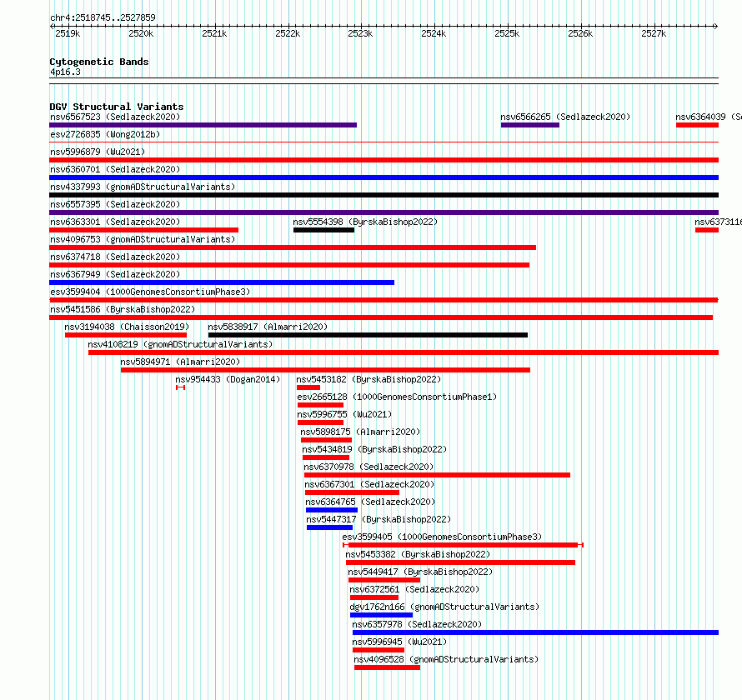Click the truncated nsv6364039 label
This screenshot has height=700, width=742.
pos(709,117)
